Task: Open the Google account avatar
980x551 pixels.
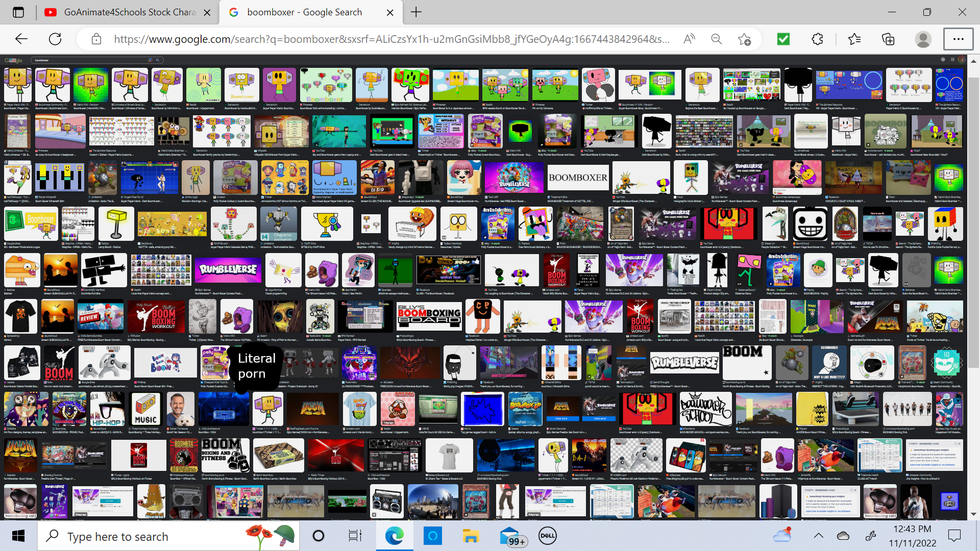Action: click(x=962, y=60)
